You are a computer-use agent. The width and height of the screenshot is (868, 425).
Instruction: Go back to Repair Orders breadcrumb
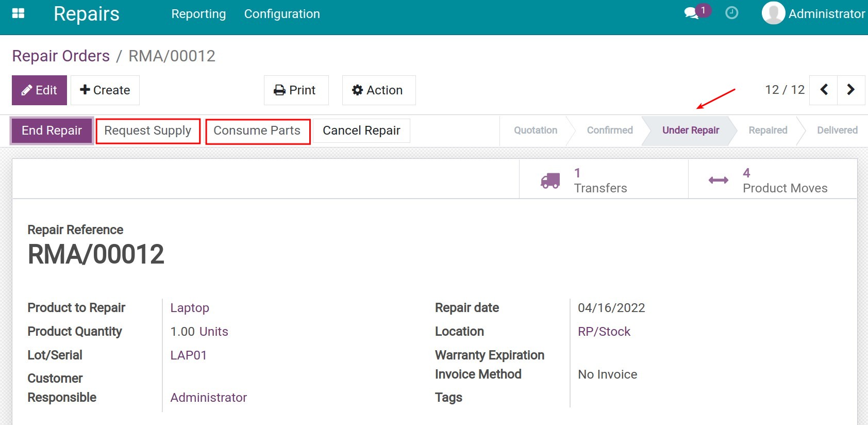(61, 56)
